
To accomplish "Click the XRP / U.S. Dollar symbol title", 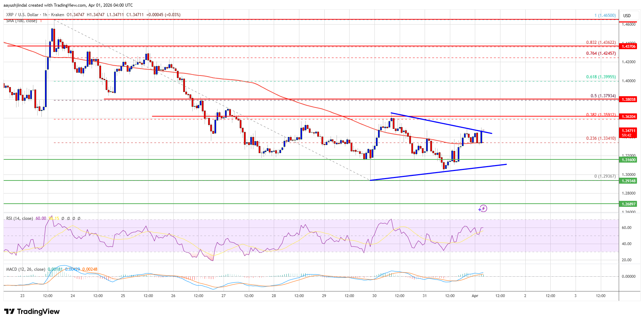I will 22,15.
